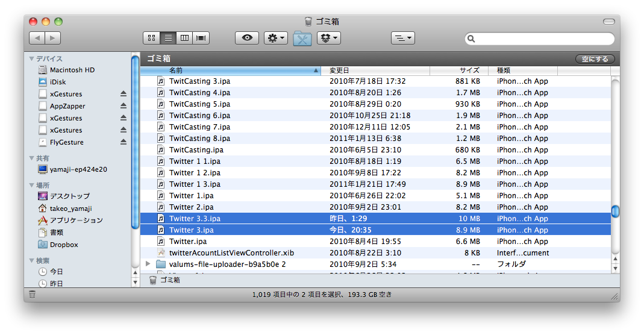
Task: Click the sidebar scrollbar thumb
Action: [x=135, y=142]
